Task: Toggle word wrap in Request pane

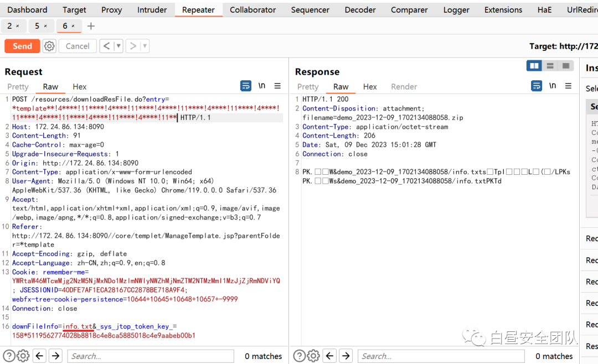Action: pos(246,86)
